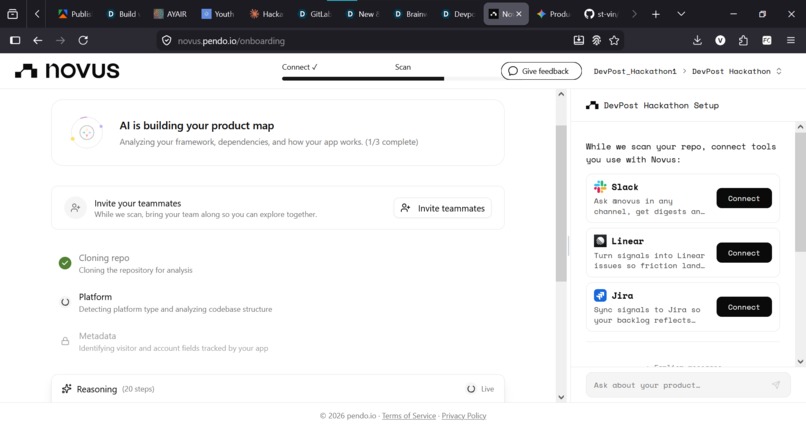The image size is (806, 428).
Task: Open the extensions puzzle icon
Action: click(743, 40)
